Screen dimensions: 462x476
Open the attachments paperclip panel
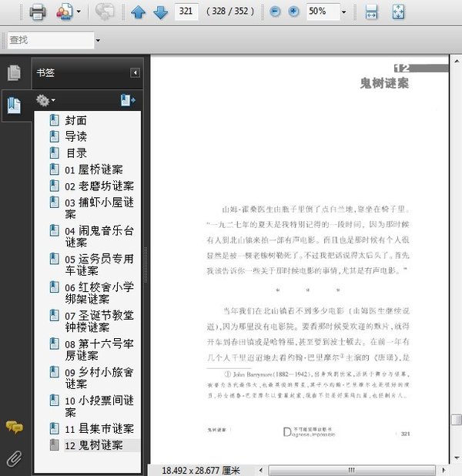(x=13, y=458)
